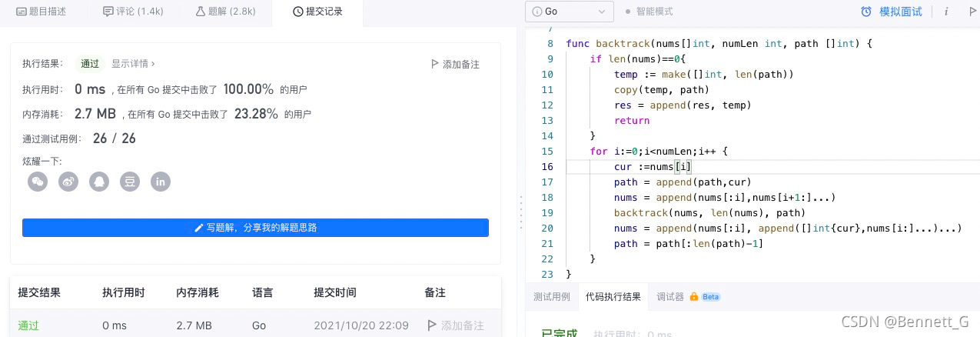This screenshot has height=337, width=980.
Task: Share result to Weibo icon
Action: (68, 182)
